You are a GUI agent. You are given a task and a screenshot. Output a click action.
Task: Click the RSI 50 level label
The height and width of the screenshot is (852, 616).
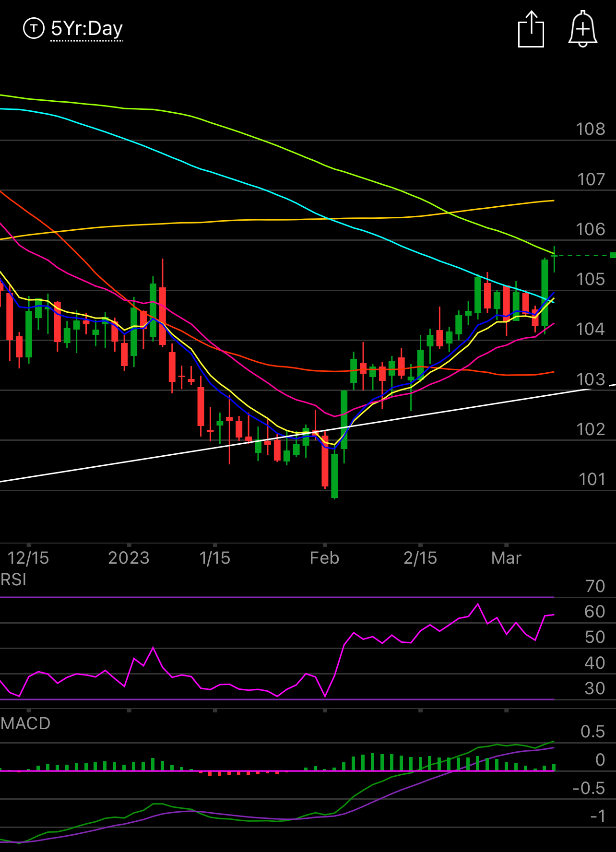click(595, 637)
